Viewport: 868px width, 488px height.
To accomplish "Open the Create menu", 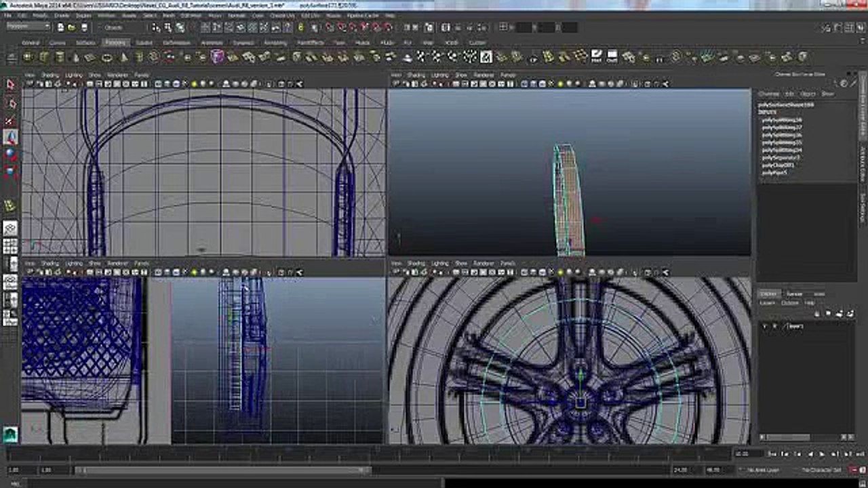I will click(62, 15).
